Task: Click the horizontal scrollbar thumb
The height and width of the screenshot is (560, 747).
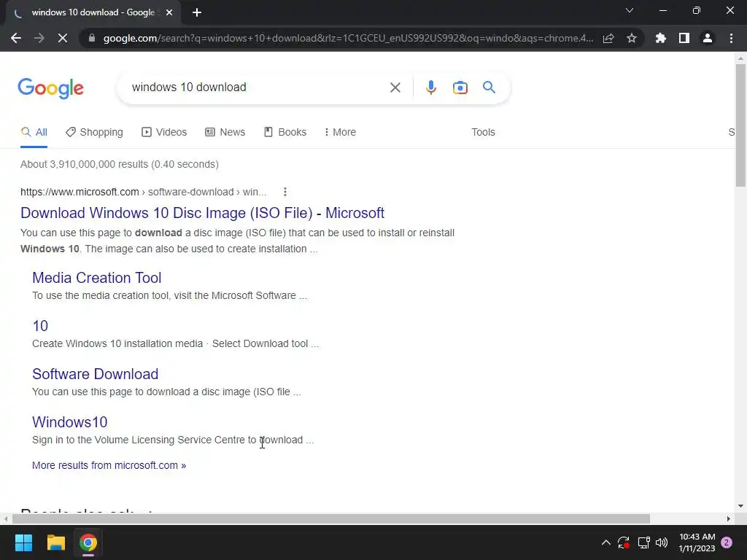Action: click(330, 518)
